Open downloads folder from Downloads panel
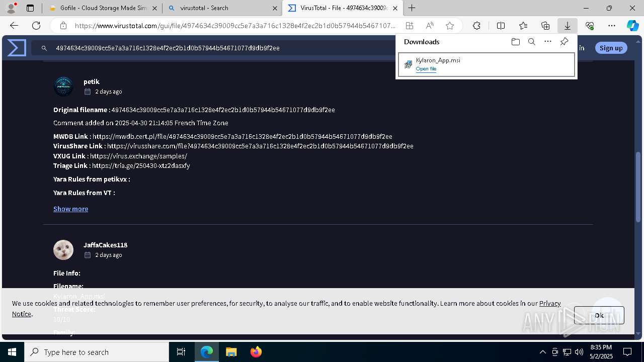 point(515,42)
